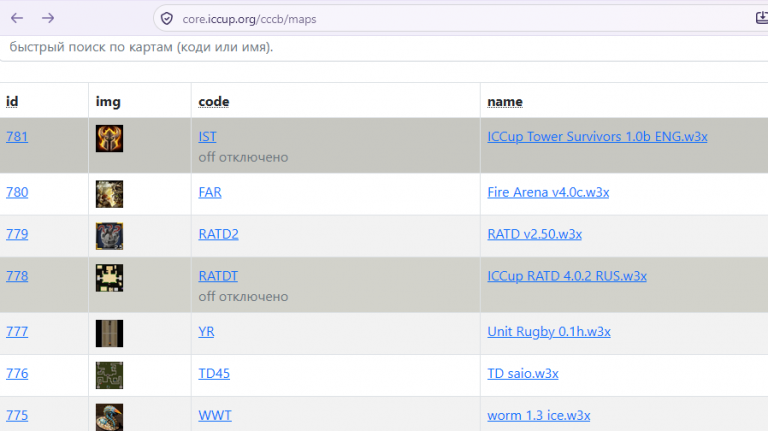Image resolution: width=768 pixels, height=431 pixels.
Task: Click the browser forward arrow
Action: click(x=48, y=19)
